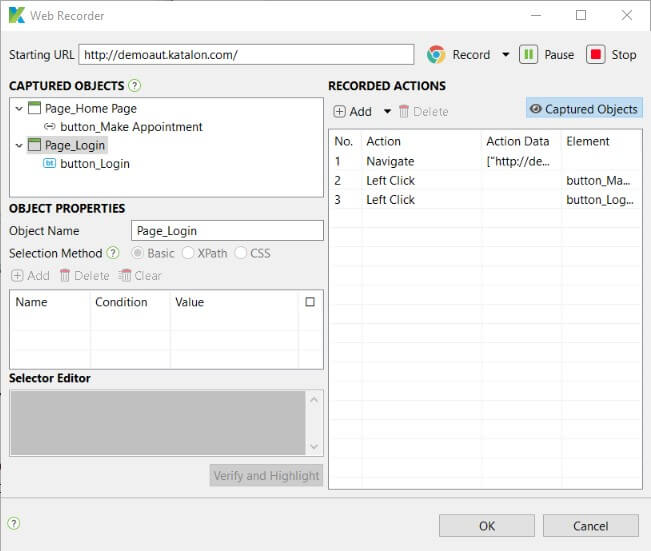This screenshot has width=651, height=551.
Task: Toggle the Captured Objects panel visibility
Action: tap(584, 109)
